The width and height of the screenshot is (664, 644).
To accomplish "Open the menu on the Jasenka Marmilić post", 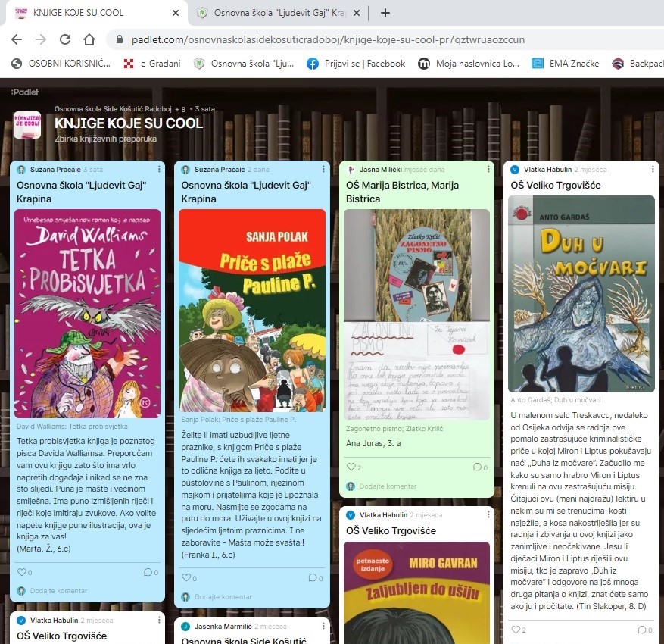I will [323, 626].
